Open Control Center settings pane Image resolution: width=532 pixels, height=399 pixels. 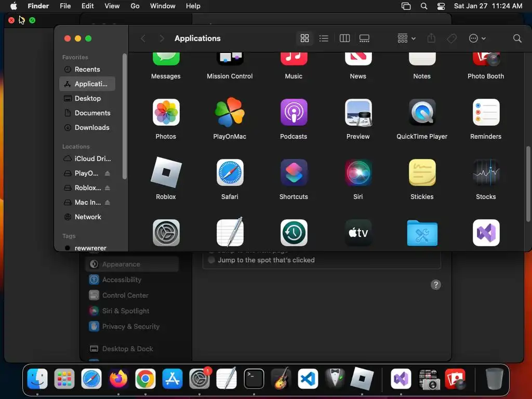tap(132, 295)
